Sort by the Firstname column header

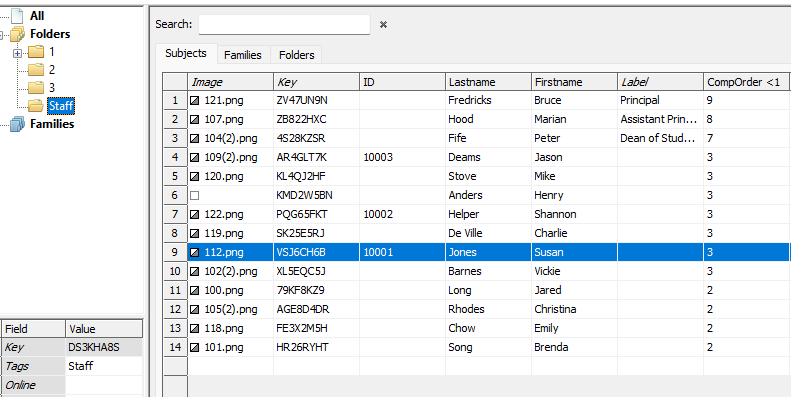(574, 82)
